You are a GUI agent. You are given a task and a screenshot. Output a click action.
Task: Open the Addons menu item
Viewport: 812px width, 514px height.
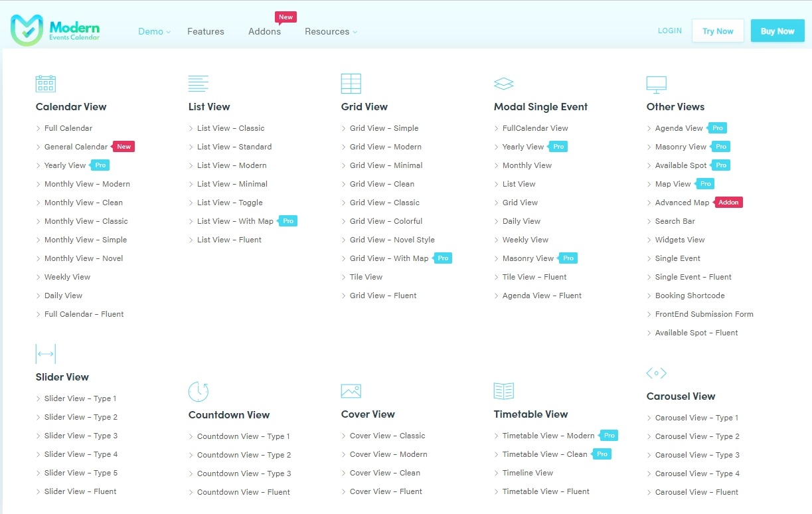264,31
